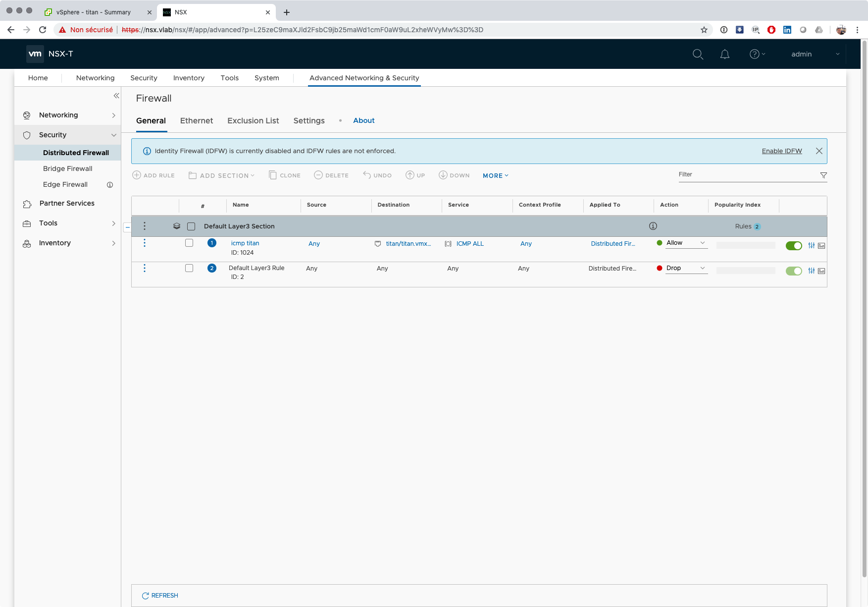Expand the MORE actions menu
Image resolution: width=868 pixels, height=607 pixels.
tap(495, 176)
